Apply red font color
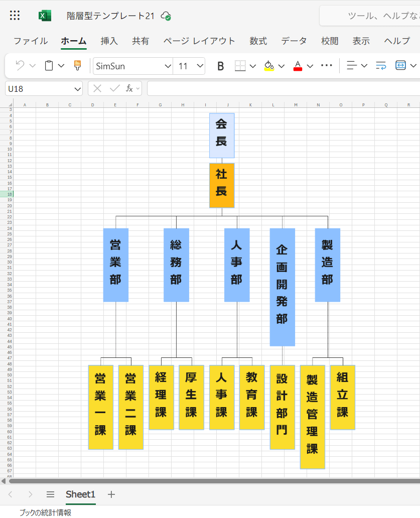 [x=298, y=66]
